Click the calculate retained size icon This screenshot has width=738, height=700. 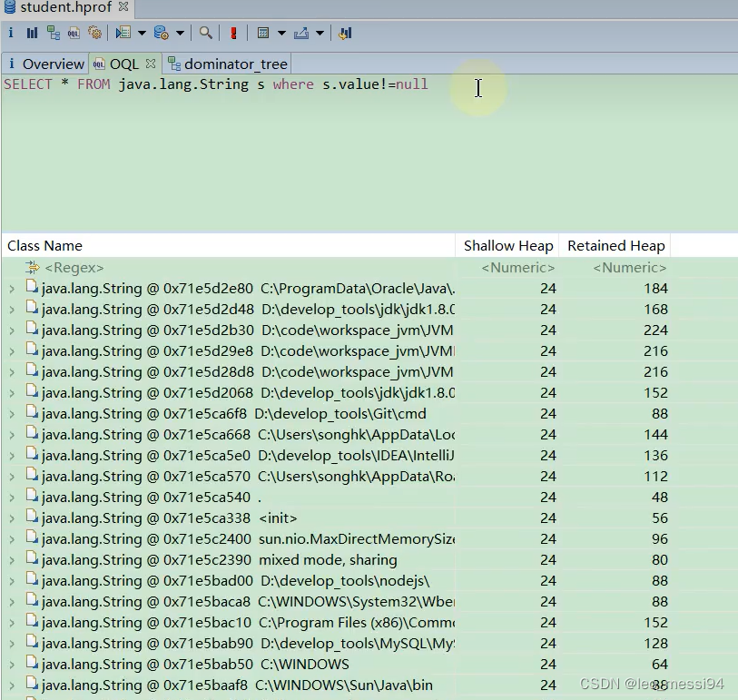pyautogui.click(x=263, y=33)
